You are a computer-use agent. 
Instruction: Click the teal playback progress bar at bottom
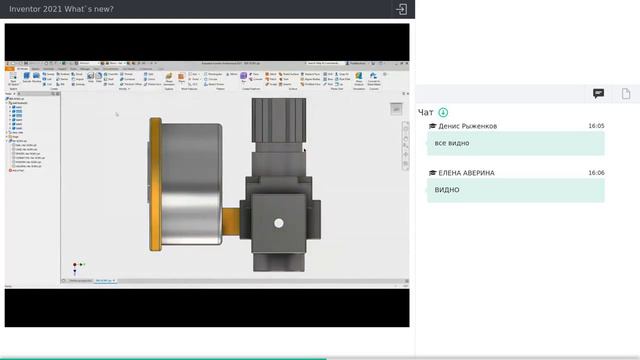pos(163,359)
